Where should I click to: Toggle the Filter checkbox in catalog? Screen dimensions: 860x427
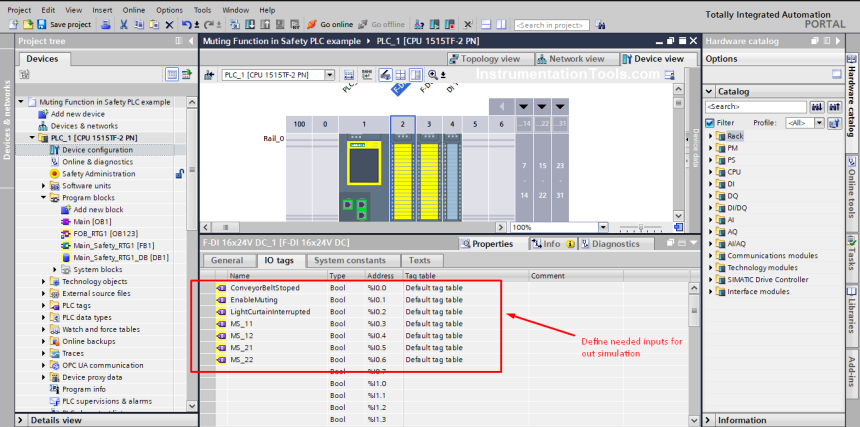pos(710,123)
